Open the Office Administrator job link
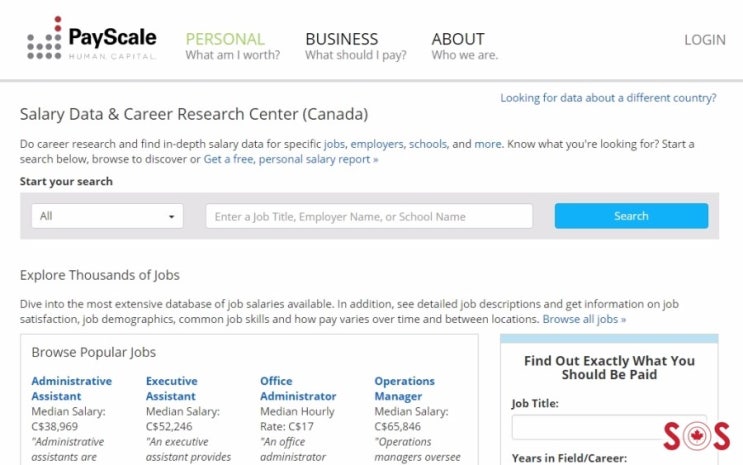 point(298,389)
